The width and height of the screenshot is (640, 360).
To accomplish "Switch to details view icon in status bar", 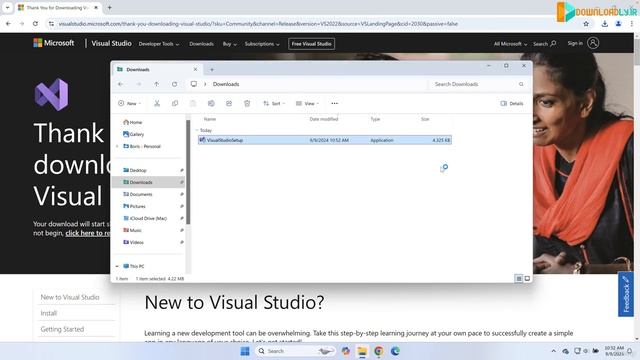I will (518, 278).
